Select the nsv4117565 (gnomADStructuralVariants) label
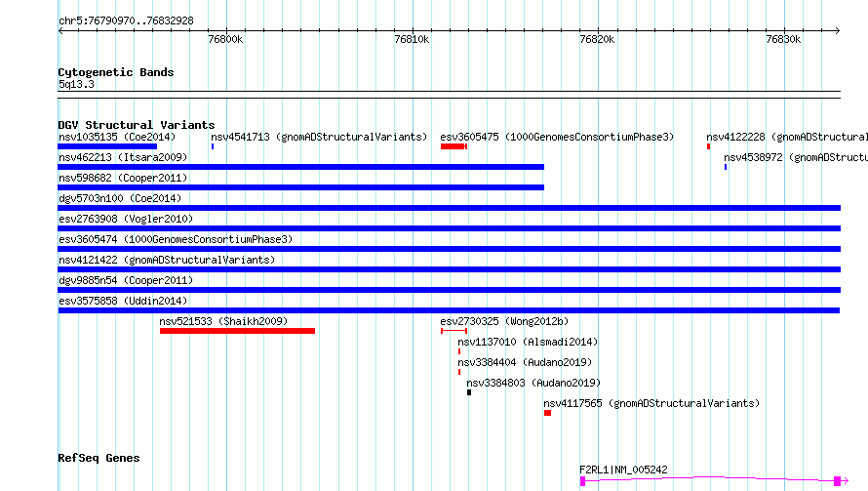Image resolution: width=868 pixels, height=491 pixels. pos(651,403)
